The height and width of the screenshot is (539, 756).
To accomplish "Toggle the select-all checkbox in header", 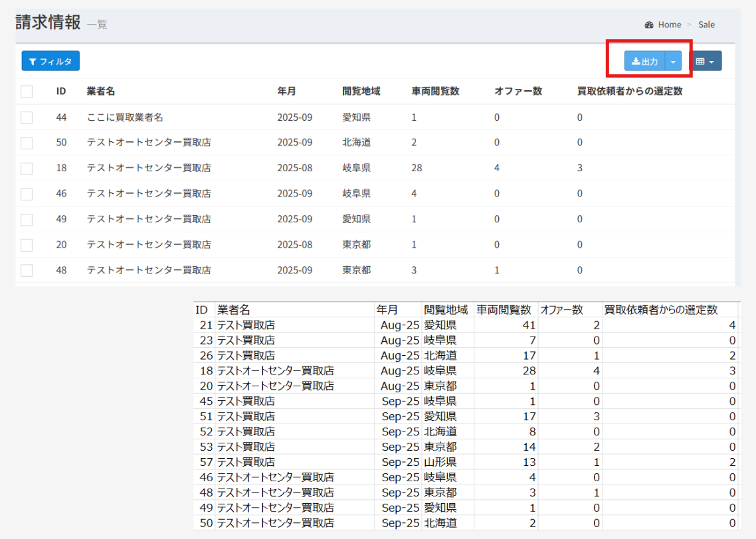I will [27, 92].
